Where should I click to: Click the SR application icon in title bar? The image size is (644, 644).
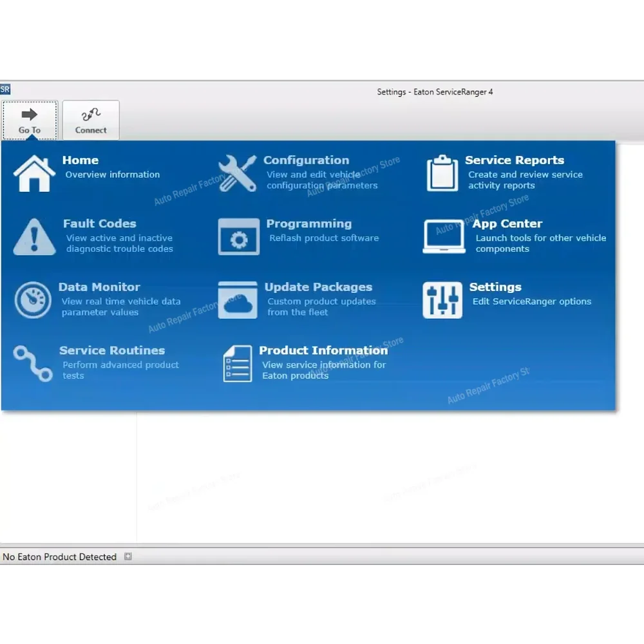tap(5, 89)
